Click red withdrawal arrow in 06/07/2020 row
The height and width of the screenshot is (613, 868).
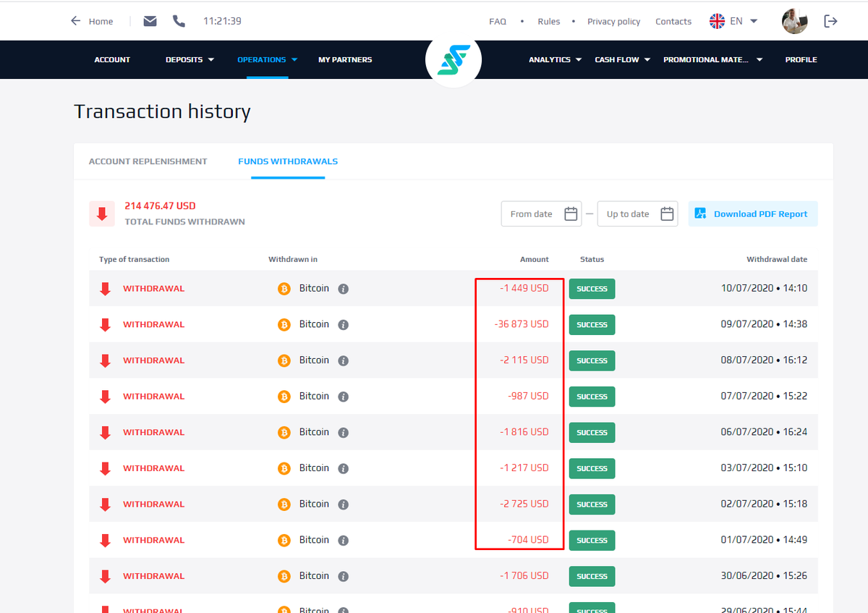pyautogui.click(x=105, y=432)
